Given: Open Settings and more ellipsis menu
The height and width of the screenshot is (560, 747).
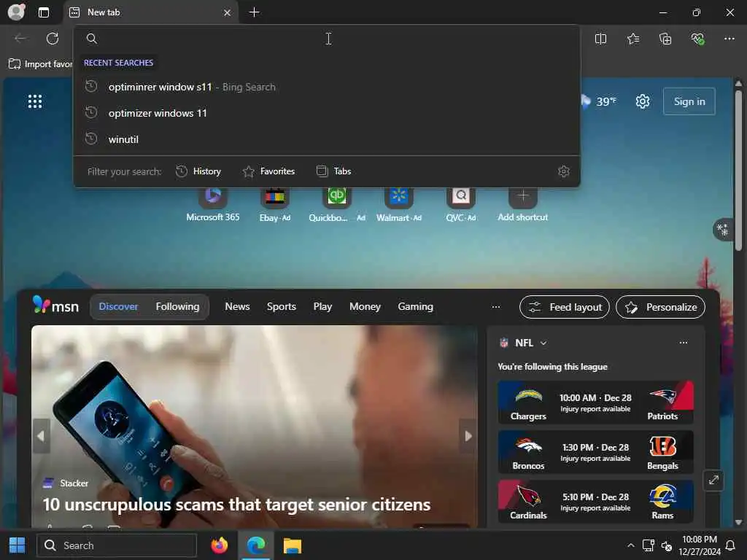Looking at the screenshot, I should tap(729, 39).
